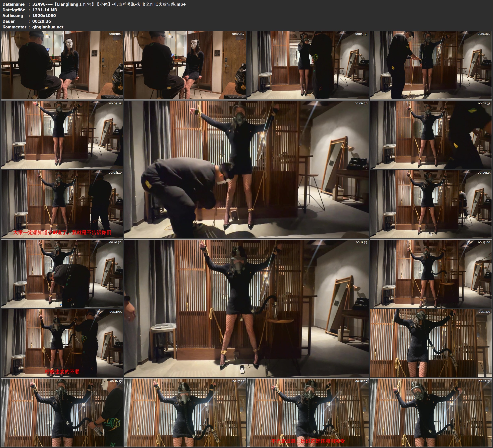
Task: Open the 00:14:05 thumbnail
Action: [x=62, y=343]
